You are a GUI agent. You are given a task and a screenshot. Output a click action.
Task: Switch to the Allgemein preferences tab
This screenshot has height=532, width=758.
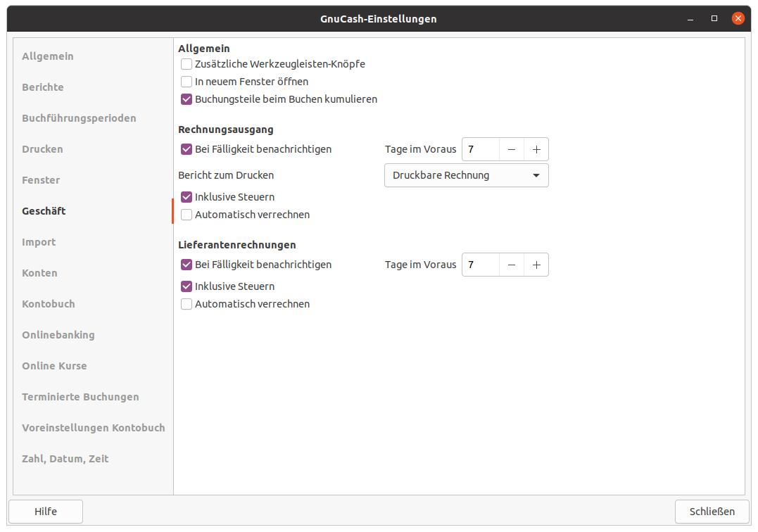48,56
